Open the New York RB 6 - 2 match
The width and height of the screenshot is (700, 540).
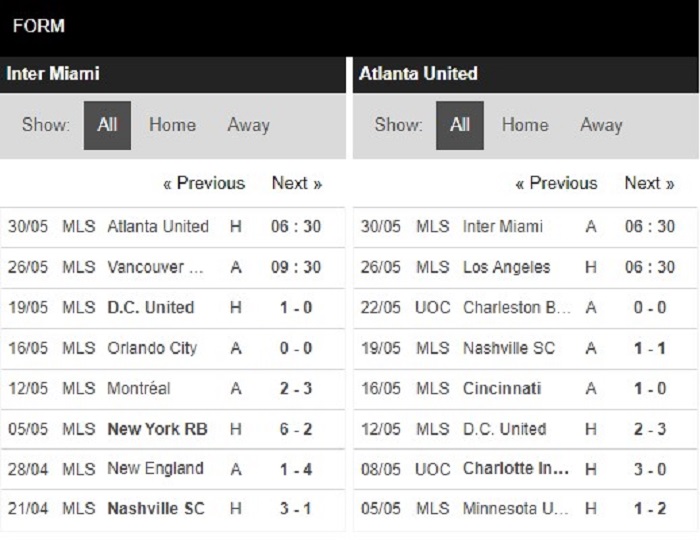[172, 429]
